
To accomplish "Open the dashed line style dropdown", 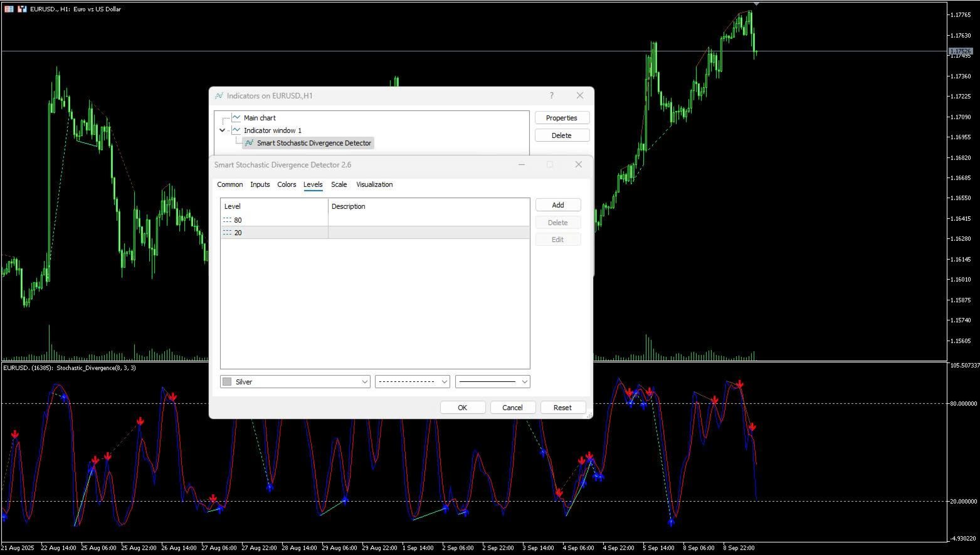I will pos(413,381).
